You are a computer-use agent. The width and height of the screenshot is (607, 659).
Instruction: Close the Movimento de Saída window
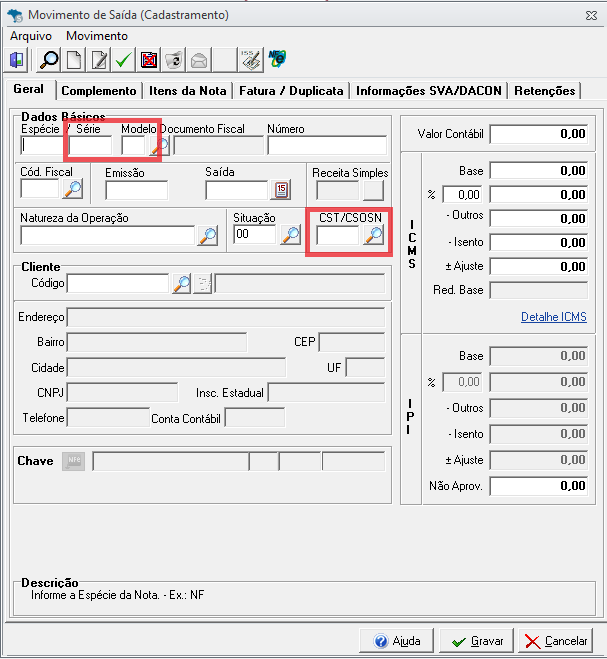[591, 16]
